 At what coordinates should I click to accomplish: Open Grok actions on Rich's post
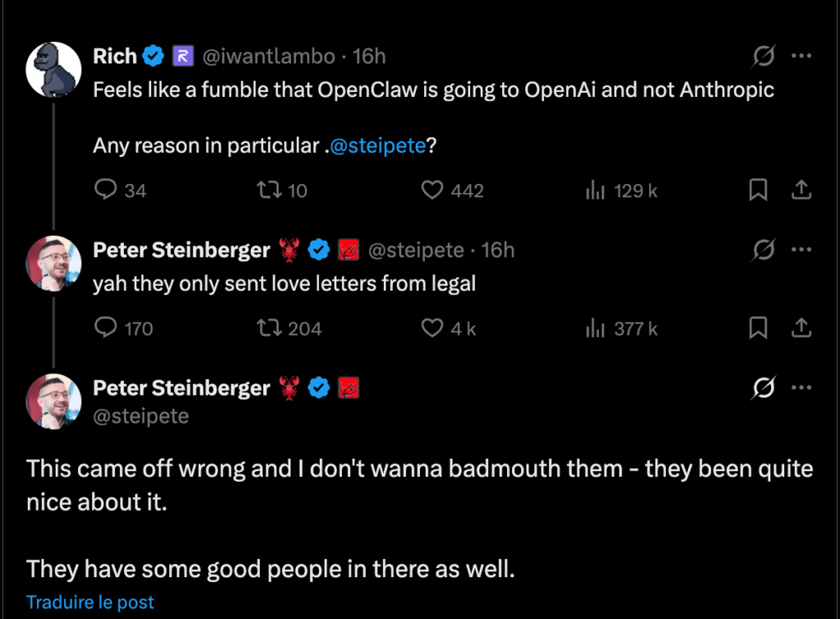click(x=764, y=55)
